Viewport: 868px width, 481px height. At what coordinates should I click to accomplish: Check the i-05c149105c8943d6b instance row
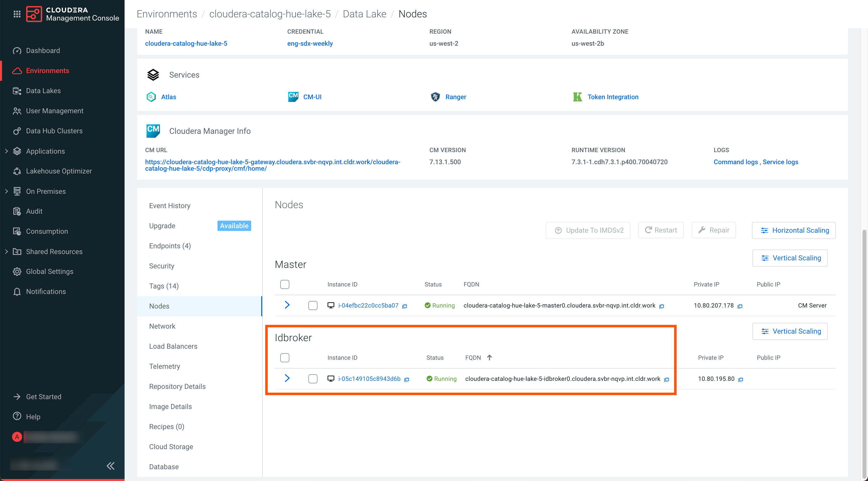312,379
